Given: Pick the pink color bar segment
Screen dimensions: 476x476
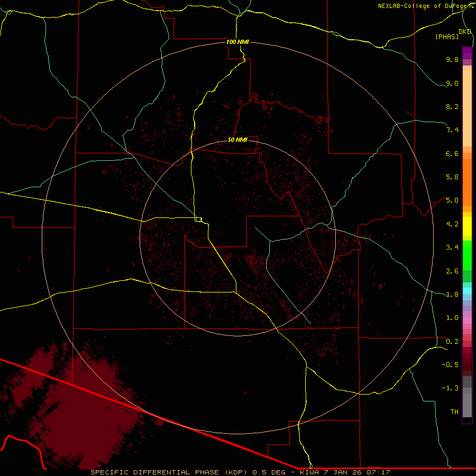Looking at the screenshot, I should [467, 321].
